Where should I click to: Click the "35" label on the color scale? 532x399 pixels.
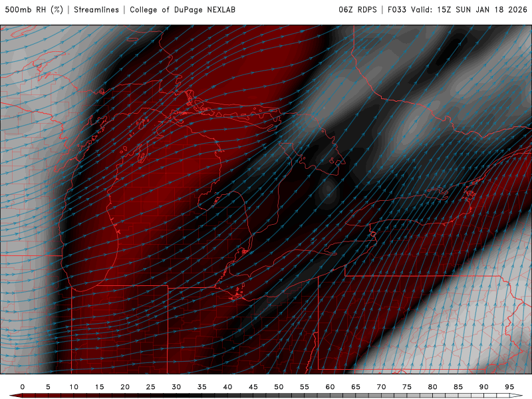point(202,387)
